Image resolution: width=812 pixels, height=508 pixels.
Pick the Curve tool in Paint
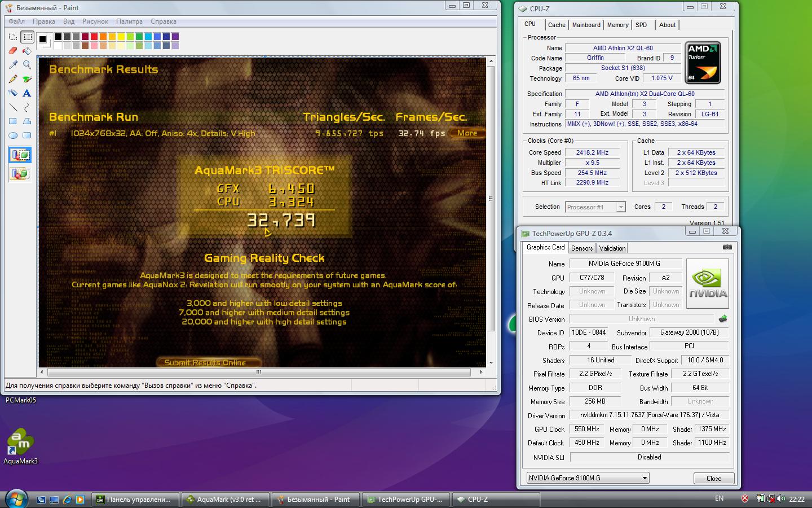tap(27, 107)
